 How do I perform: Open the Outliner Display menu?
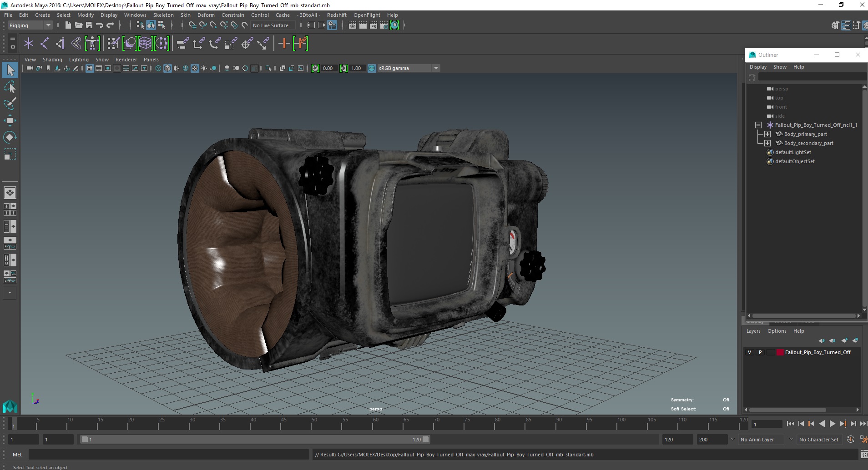point(758,67)
